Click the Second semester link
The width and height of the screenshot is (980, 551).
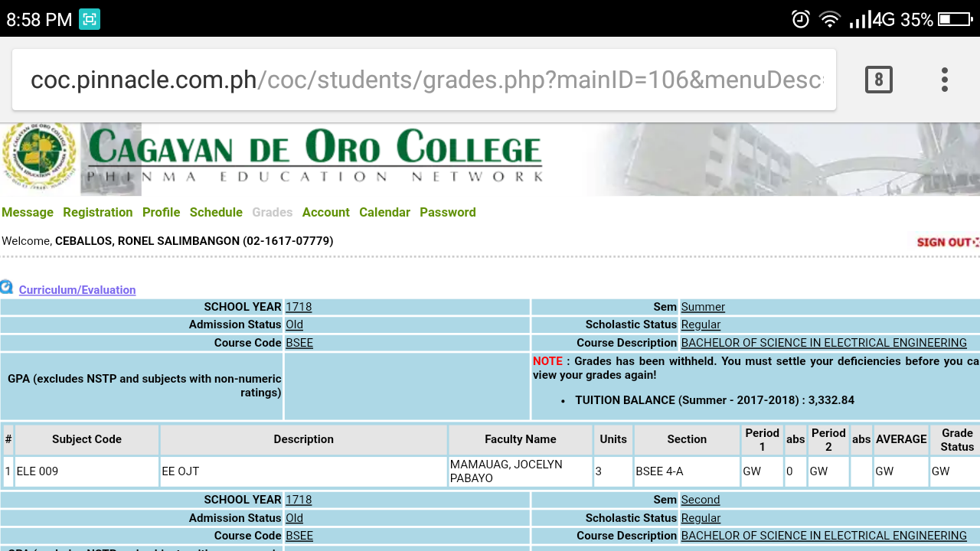point(701,500)
